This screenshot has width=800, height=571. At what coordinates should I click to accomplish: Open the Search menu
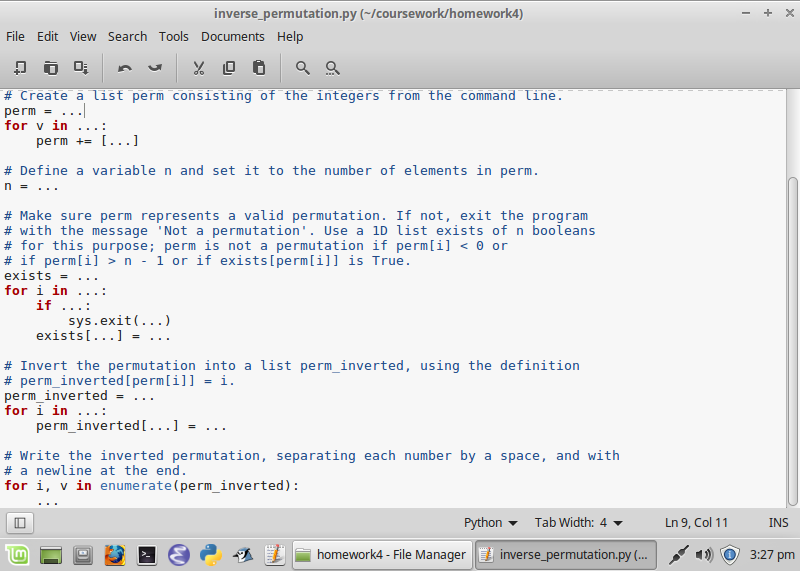[128, 37]
